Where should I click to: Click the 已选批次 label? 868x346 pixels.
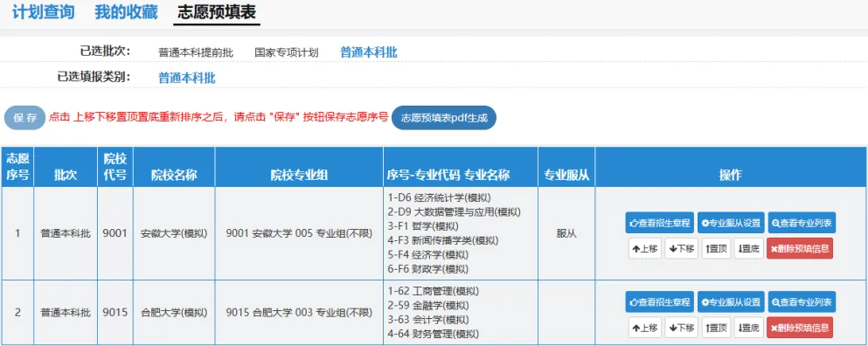click(105, 52)
